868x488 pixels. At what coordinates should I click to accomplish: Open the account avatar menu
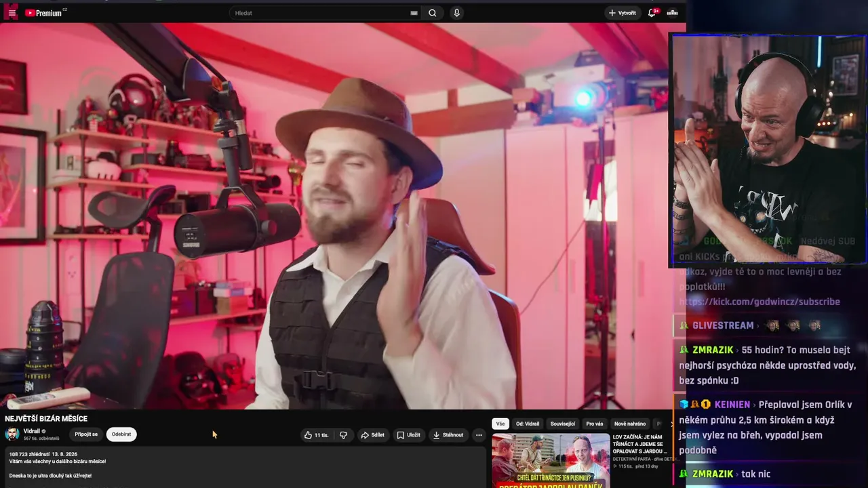click(x=673, y=13)
